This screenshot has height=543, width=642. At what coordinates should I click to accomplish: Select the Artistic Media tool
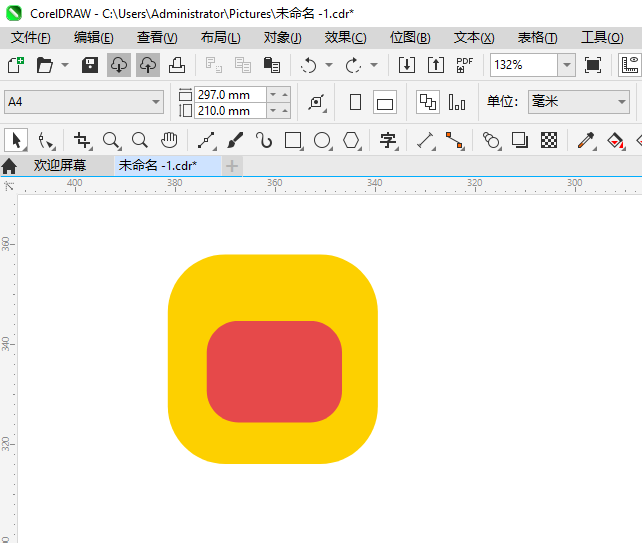click(235, 140)
